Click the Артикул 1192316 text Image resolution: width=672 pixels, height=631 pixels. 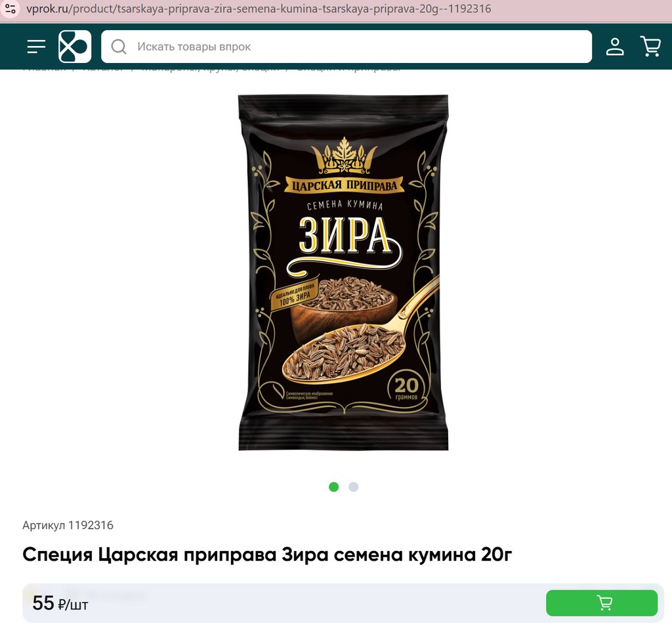tap(68, 525)
